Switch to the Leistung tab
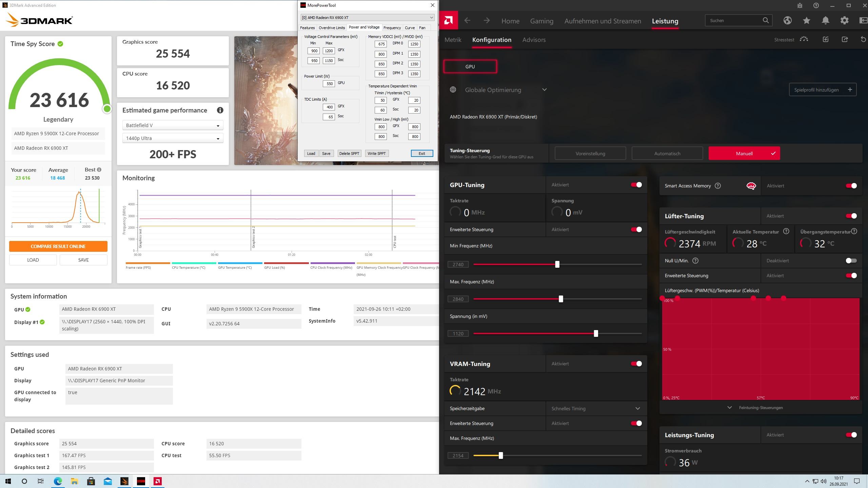868x488 pixels. (665, 21)
